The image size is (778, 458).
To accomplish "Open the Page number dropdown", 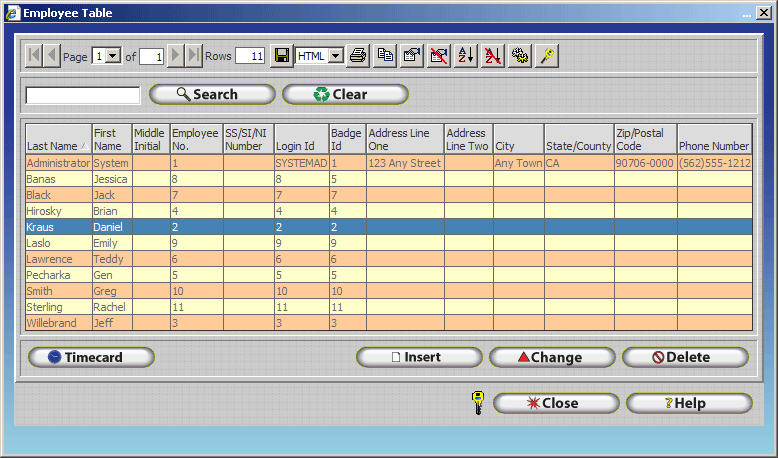I will (113, 56).
